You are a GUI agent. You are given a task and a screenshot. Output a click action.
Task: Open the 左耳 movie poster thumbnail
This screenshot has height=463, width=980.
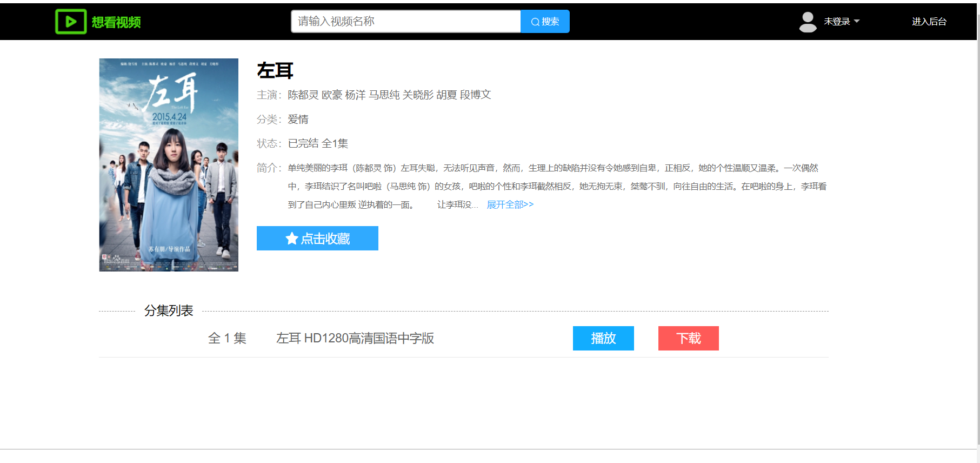tap(169, 165)
